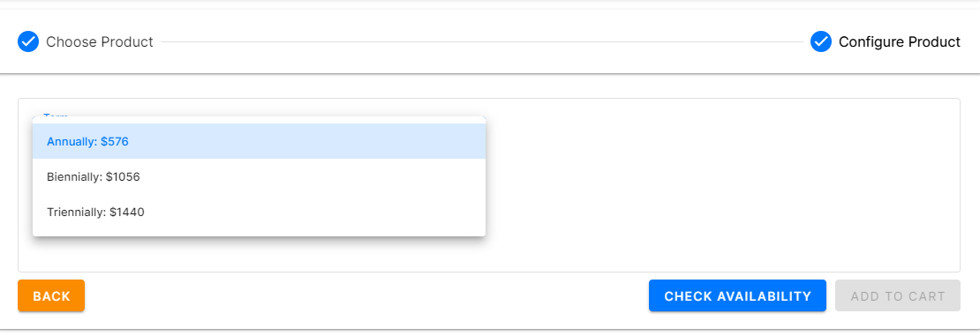Open the Configure Product step label
980x336 pixels.
pos(900,41)
